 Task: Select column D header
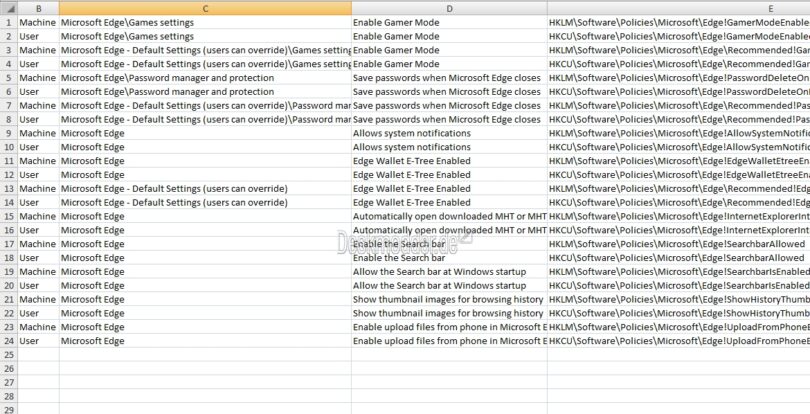(x=449, y=8)
